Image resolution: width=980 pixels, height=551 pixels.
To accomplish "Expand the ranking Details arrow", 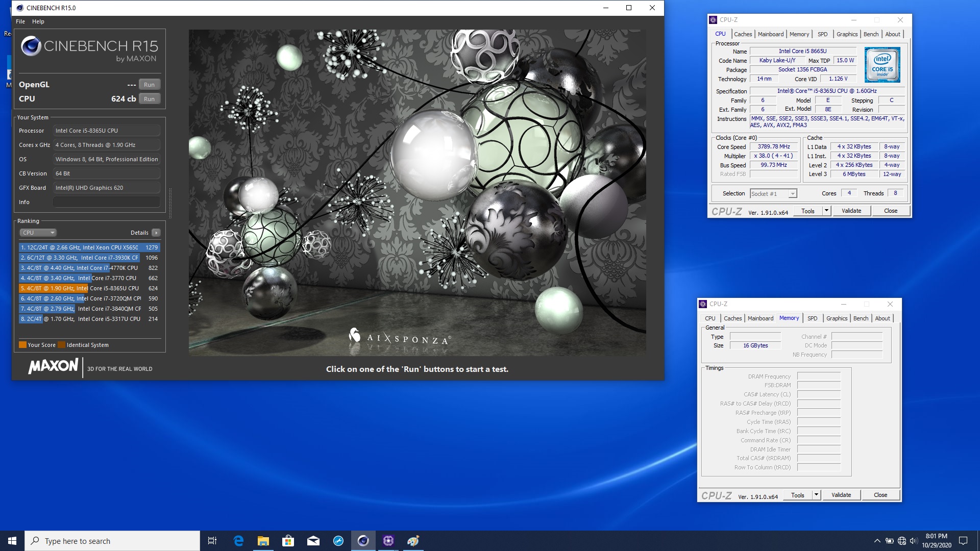I will [156, 233].
